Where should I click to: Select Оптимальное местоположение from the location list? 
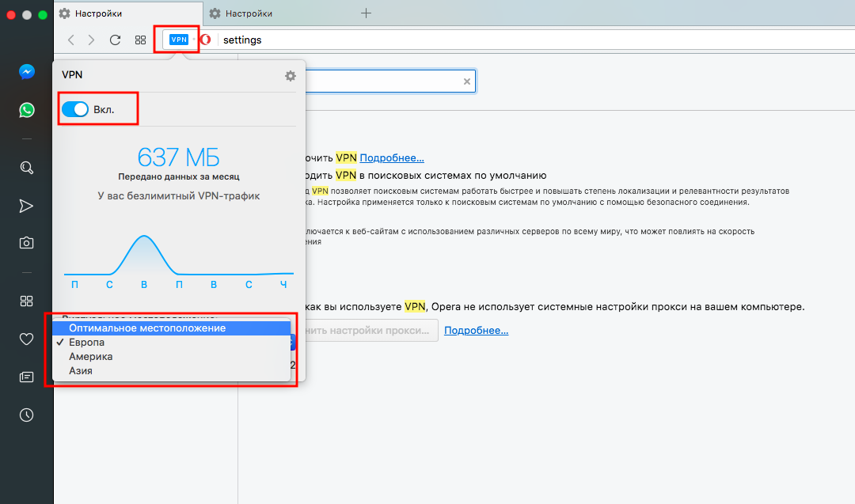171,328
